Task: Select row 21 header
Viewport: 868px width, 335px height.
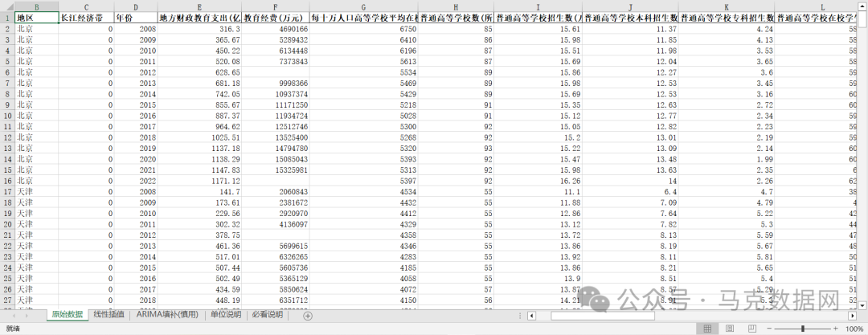Action: click(7, 235)
